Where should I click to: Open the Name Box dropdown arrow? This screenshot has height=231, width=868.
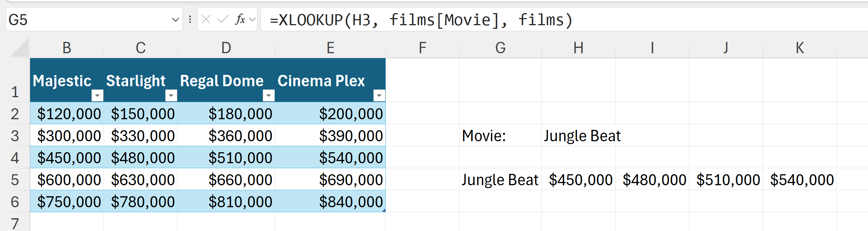pyautogui.click(x=175, y=20)
